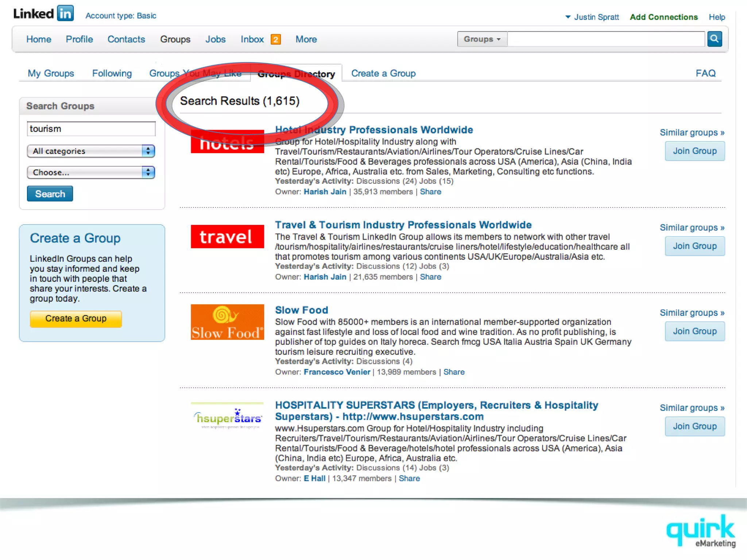Open the All categories dropdown
This screenshot has height=560, width=747.
(91, 151)
